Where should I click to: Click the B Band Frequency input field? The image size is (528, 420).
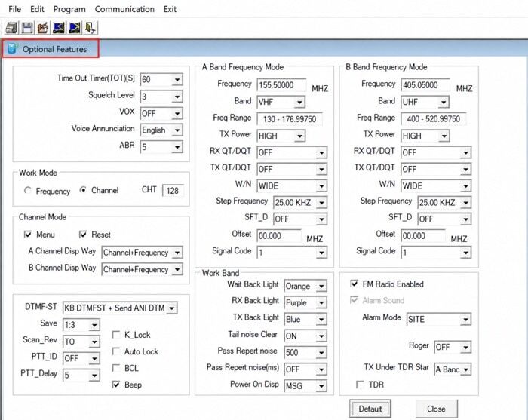pyautogui.click(x=425, y=84)
